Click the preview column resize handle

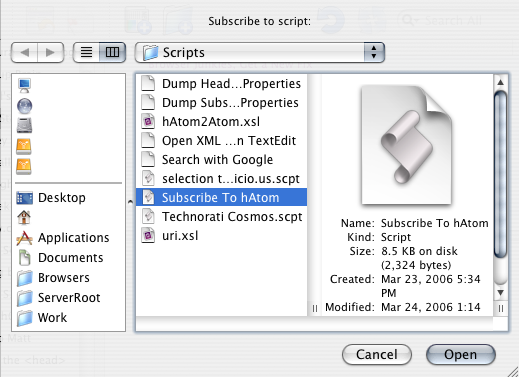click(500, 308)
